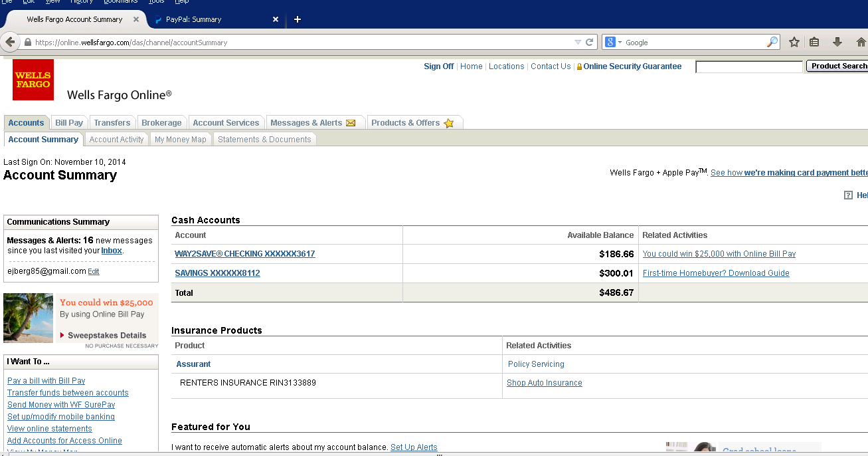Click the magnifier search icon in the search box
The width and height of the screenshot is (868, 456).
tap(772, 42)
